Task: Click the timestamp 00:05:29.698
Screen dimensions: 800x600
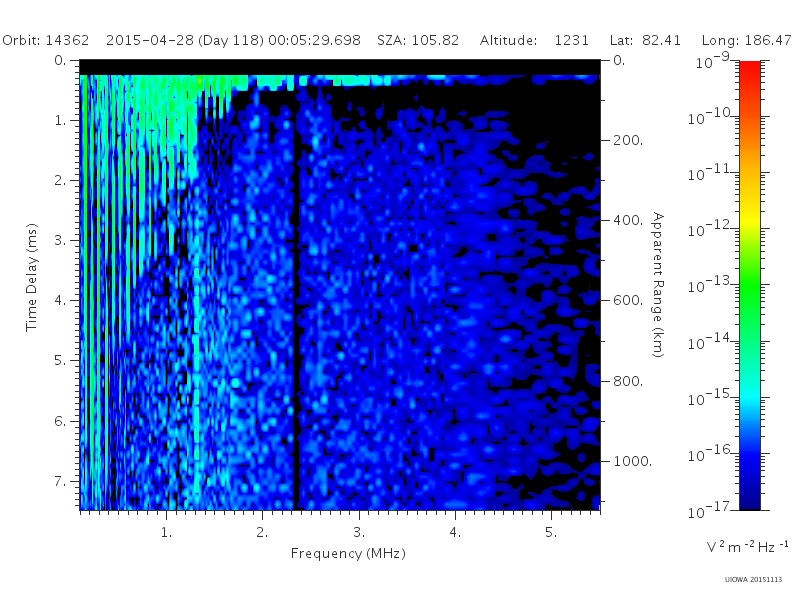Action: (x=314, y=40)
